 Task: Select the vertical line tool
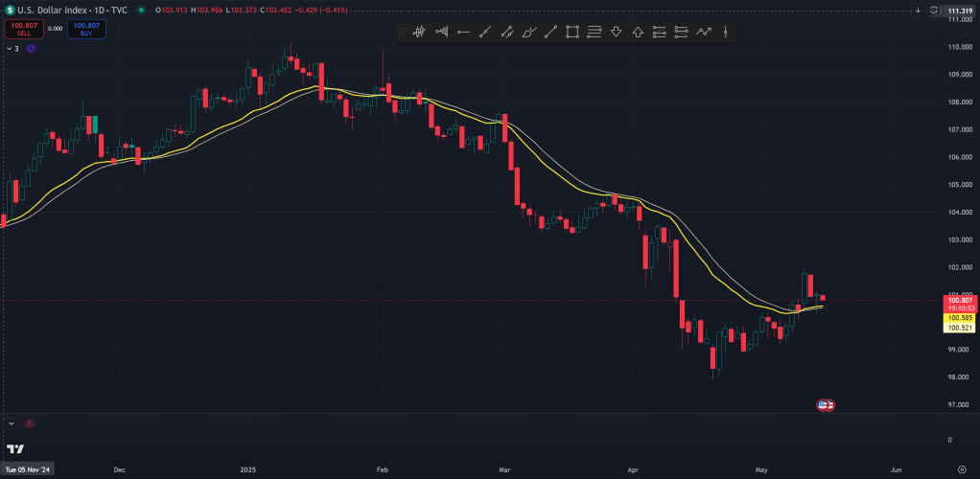pyautogui.click(x=726, y=32)
